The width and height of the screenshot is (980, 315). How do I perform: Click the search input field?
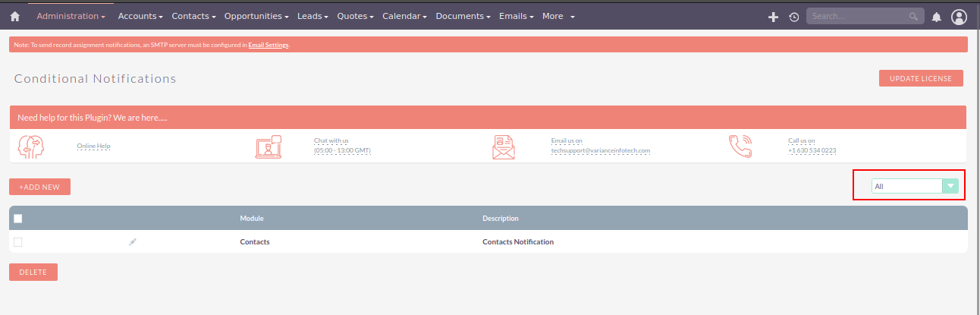pos(856,16)
